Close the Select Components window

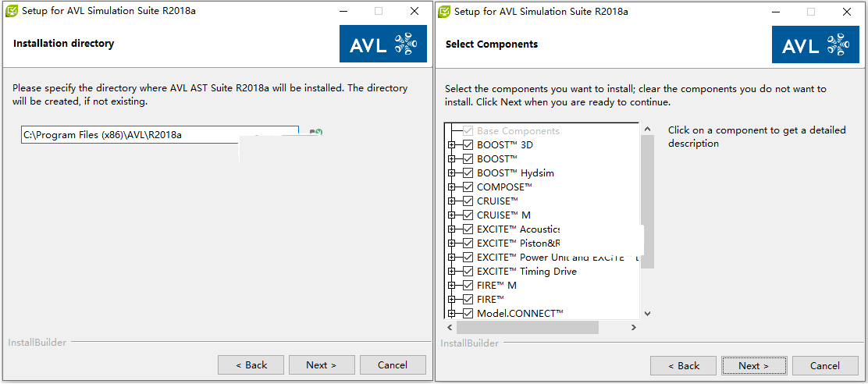point(847,11)
